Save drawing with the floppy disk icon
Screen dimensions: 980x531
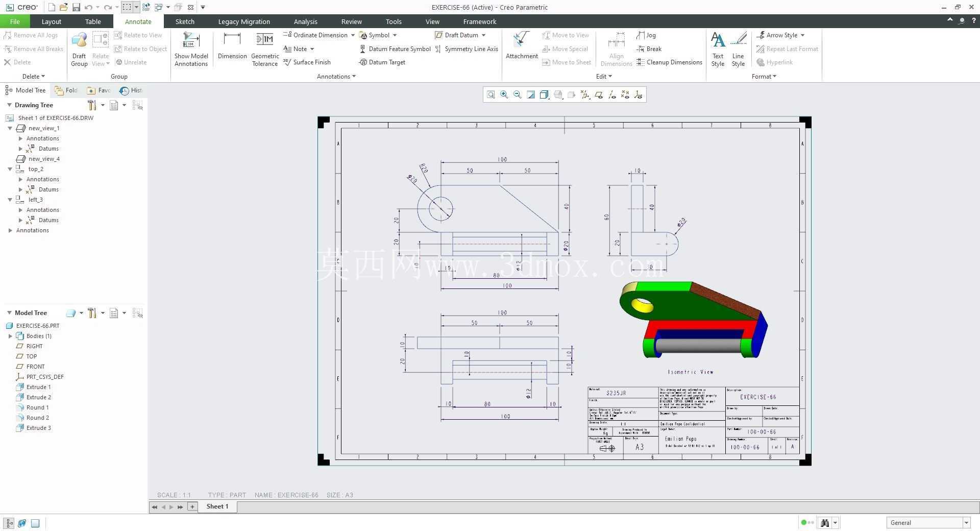pos(76,7)
